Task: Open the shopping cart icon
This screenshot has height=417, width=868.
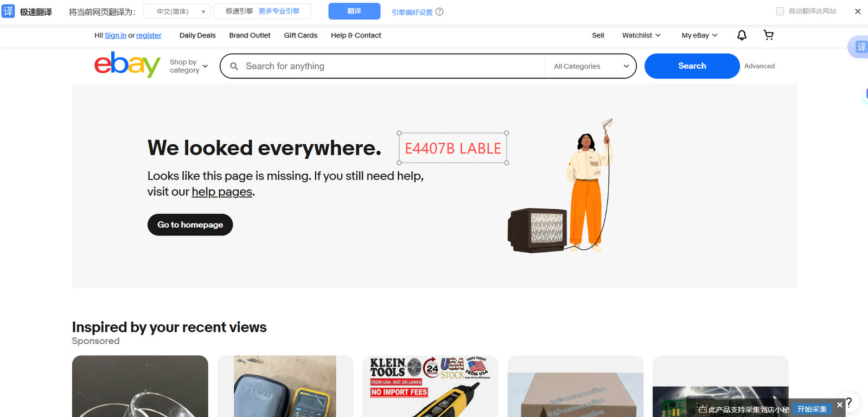Action: coord(769,35)
